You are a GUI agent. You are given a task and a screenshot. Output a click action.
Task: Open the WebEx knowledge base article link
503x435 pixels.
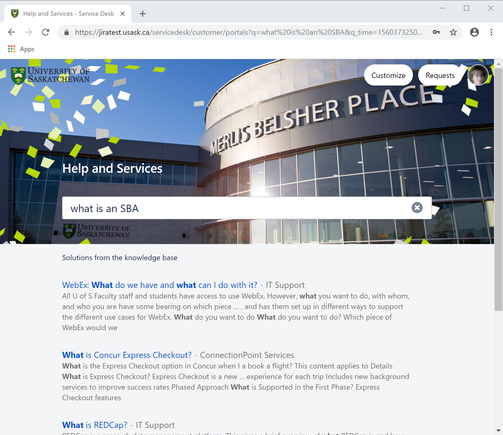[160, 285]
